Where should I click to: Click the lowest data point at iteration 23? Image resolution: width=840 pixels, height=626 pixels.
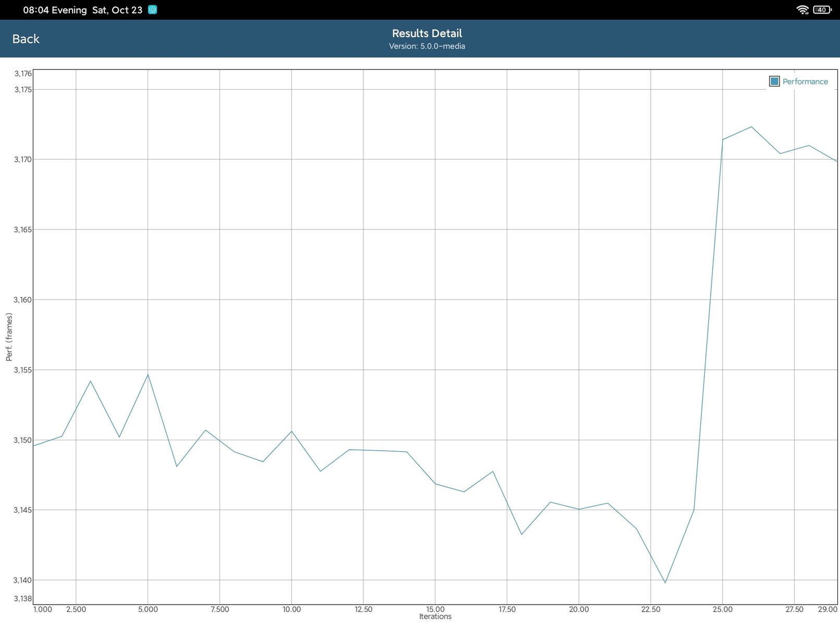[x=665, y=583]
